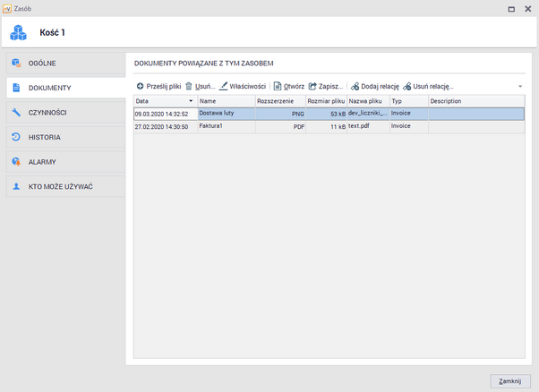Click the Rozszerzenie column header
Viewport: 539px width, 392px height.
coord(278,101)
